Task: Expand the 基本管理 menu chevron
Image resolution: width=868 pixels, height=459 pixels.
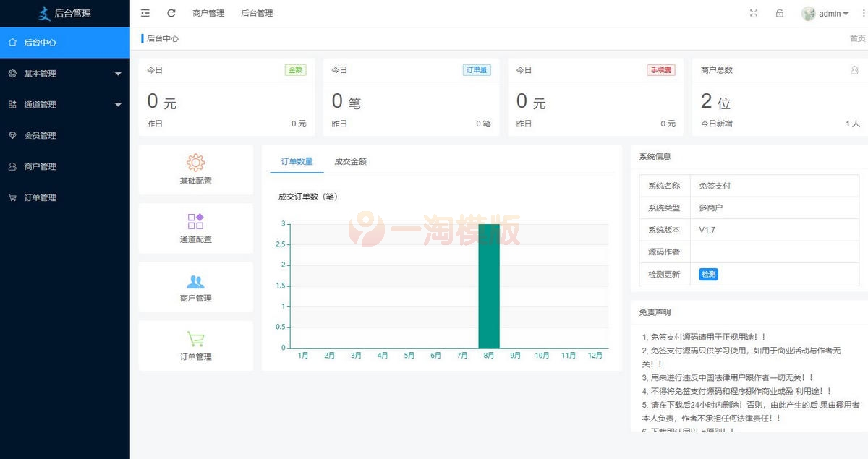Action: (118, 73)
